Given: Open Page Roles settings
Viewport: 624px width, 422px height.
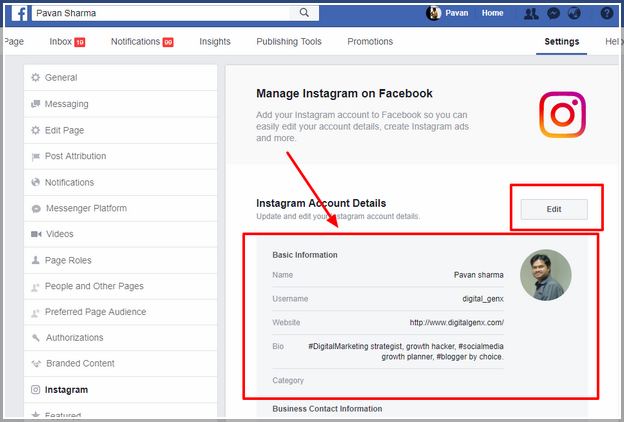Looking at the screenshot, I should coord(121,260).
